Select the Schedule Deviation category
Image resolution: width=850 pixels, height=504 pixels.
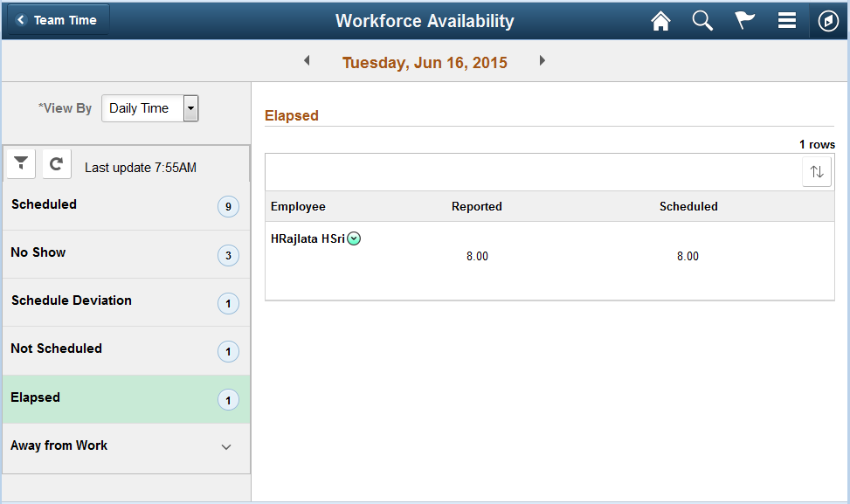point(127,302)
